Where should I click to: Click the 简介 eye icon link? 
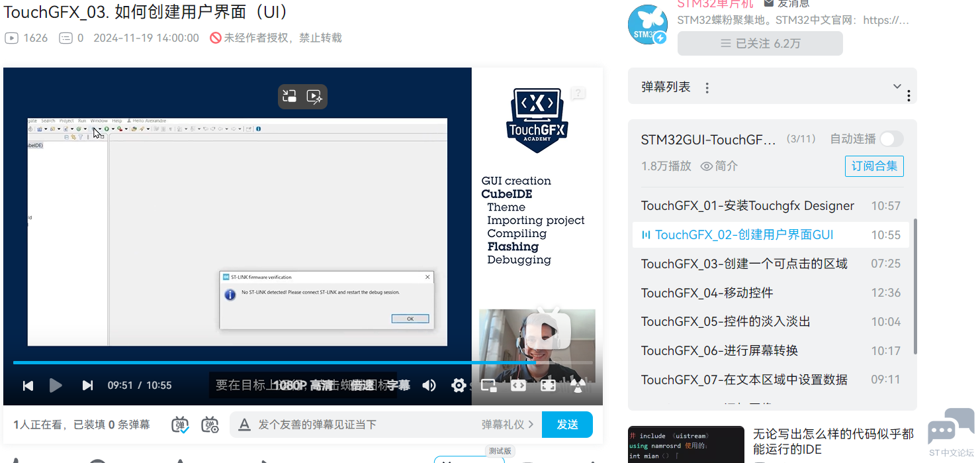(719, 166)
